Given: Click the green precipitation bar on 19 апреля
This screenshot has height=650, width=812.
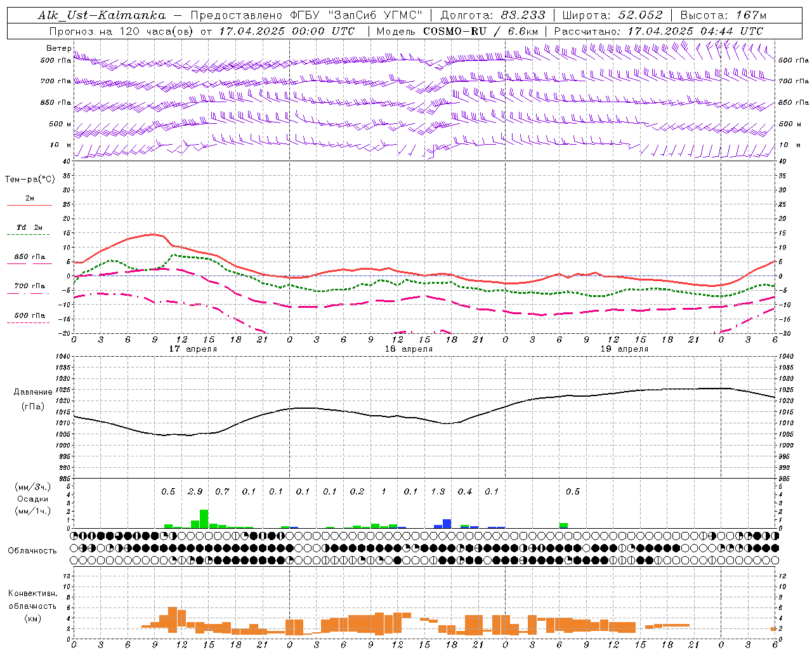Looking at the screenshot, I should point(564,526).
